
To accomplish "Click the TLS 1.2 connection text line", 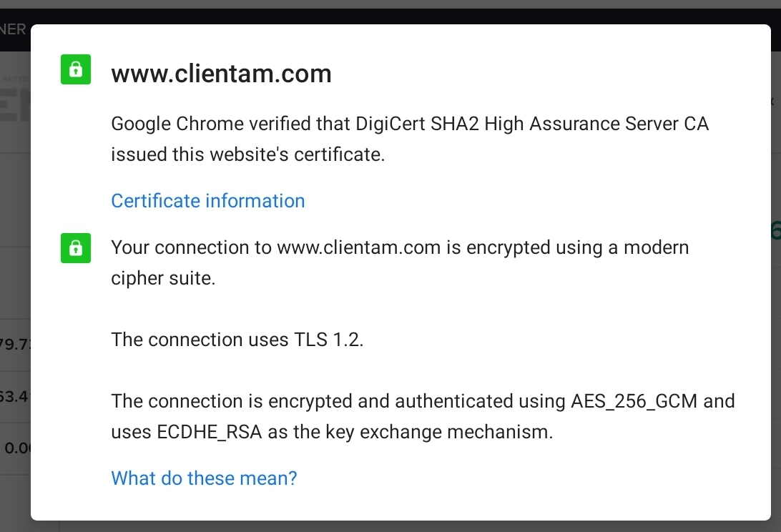I will click(x=237, y=339).
